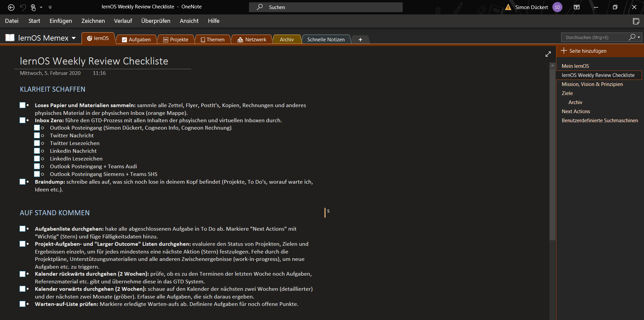Switch to the Archiv section tab
644x320 pixels.
pos(287,40)
